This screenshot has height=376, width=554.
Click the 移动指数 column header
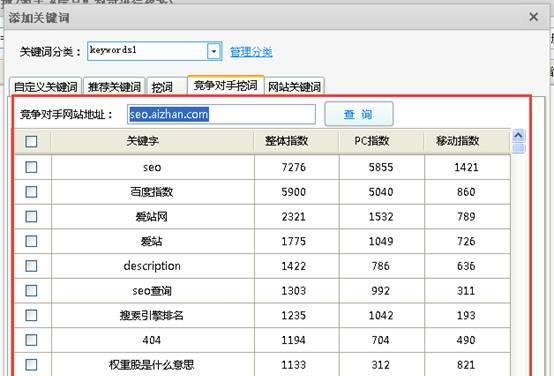pyautogui.click(x=466, y=141)
